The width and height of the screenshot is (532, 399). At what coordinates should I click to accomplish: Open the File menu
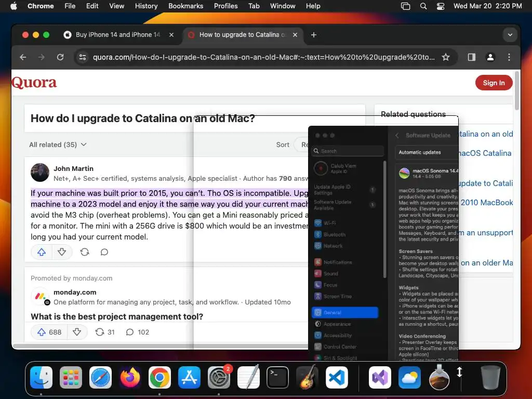pyautogui.click(x=70, y=6)
